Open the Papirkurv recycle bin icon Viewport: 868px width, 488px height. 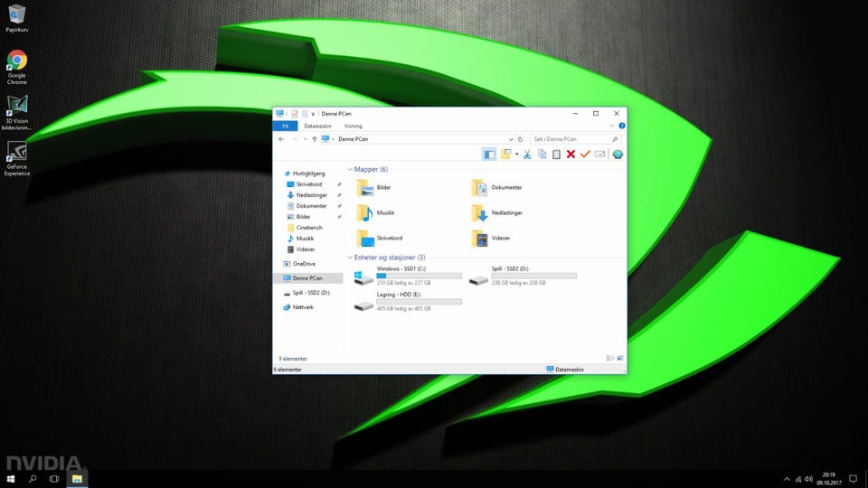(16, 18)
